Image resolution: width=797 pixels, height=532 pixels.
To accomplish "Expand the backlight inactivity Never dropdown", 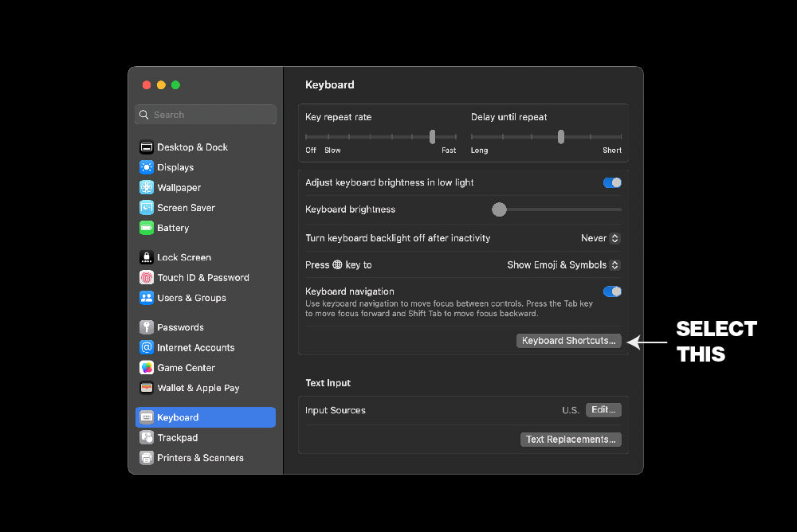I will [x=600, y=238].
